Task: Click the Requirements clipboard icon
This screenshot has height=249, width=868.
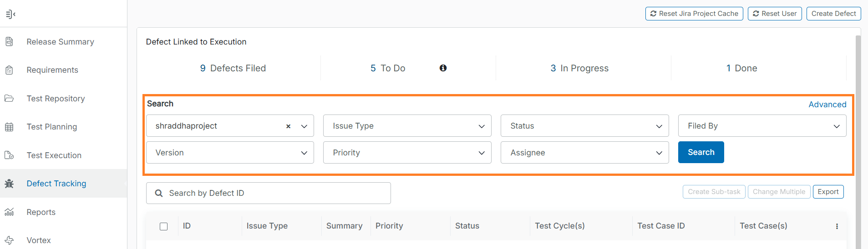Action: (x=9, y=70)
